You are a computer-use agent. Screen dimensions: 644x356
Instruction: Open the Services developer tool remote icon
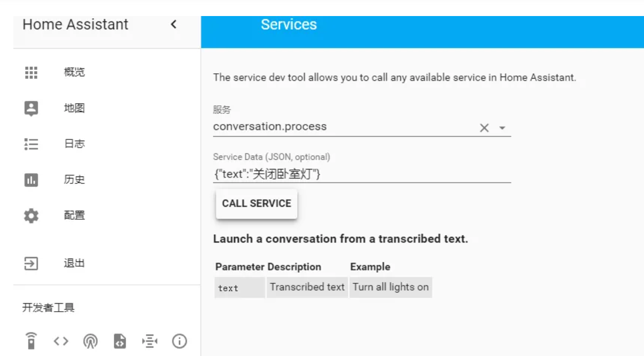[x=32, y=340]
